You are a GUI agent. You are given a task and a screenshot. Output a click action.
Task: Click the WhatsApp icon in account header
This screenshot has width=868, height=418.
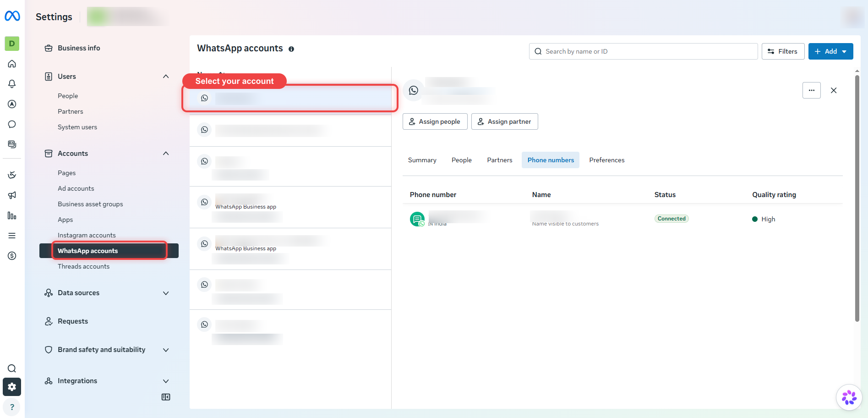coord(414,90)
